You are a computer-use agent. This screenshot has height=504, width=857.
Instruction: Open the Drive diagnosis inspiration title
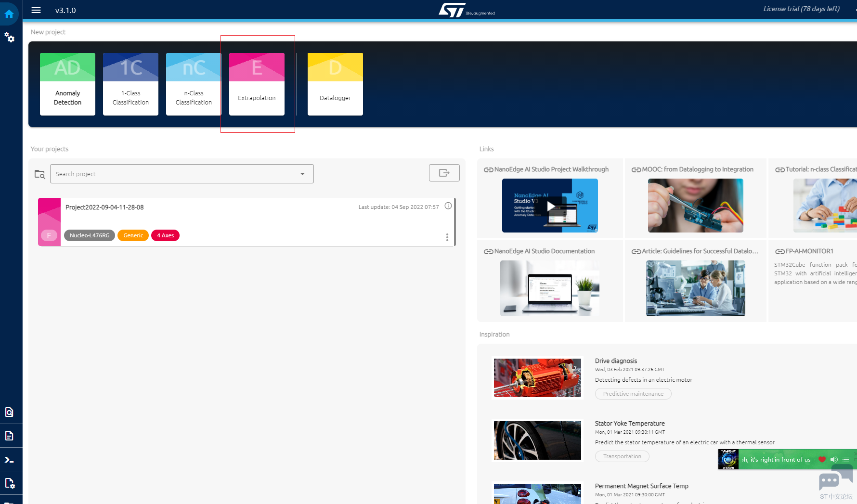coord(616,361)
